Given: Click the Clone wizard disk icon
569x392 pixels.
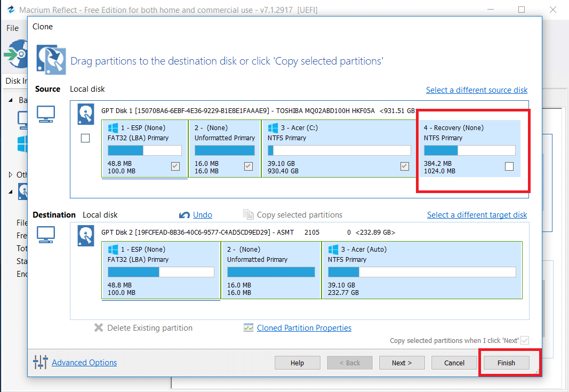Looking at the screenshot, I should pyautogui.click(x=51, y=60).
